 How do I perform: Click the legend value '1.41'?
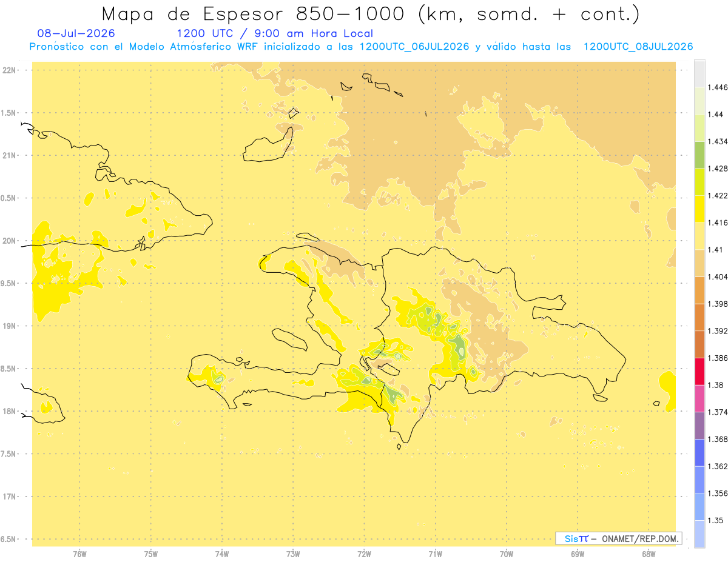tap(716, 250)
